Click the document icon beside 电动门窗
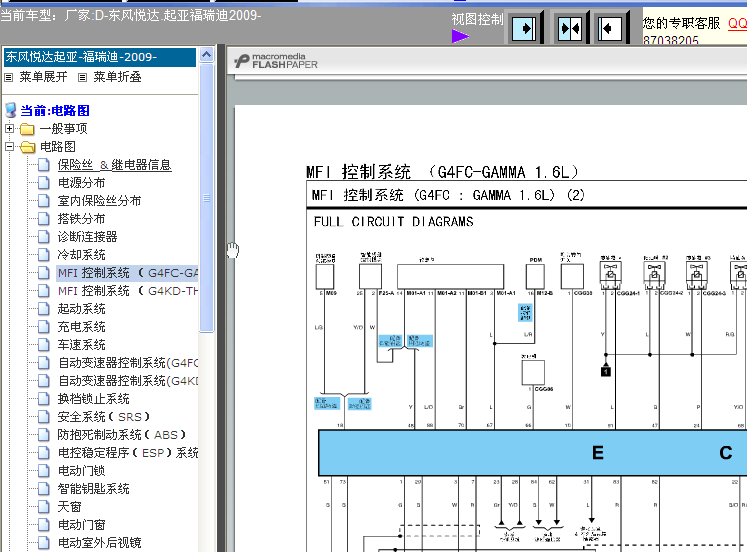Image resolution: width=747 pixels, height=552 pixels. (x=44, y=525)
